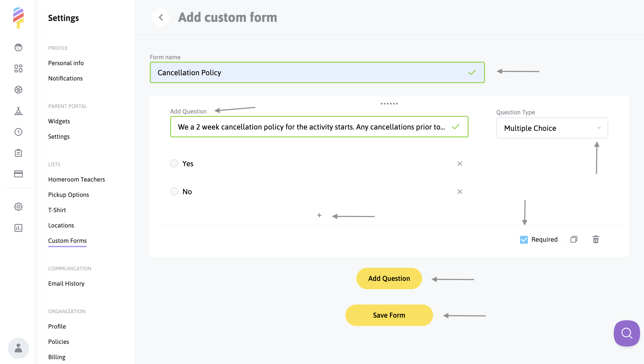
Task: Open the reports chart sidebar icon
Action: (18, 228)
